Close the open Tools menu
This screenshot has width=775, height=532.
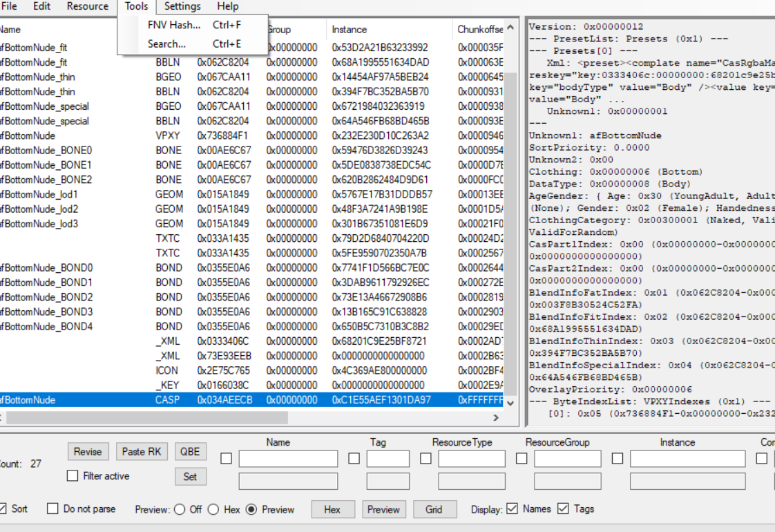click(136, 6)
